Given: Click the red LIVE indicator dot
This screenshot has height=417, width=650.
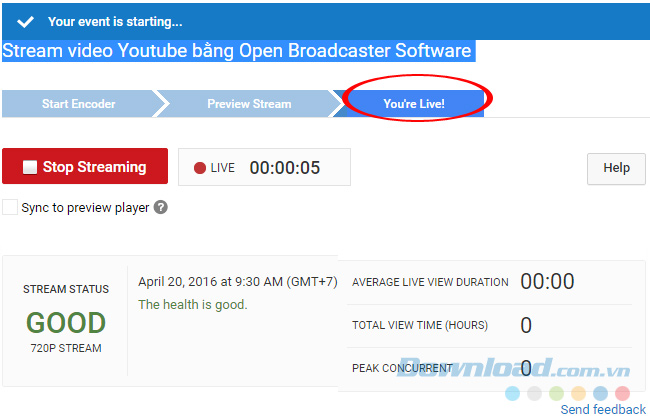Looking at the screenshot, I should (x=200, y=168).
